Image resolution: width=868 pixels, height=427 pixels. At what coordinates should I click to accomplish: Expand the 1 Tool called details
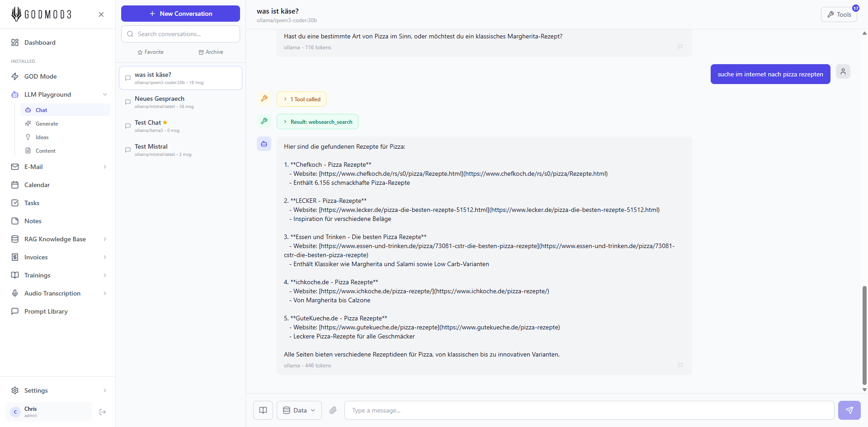pos(302,99)
